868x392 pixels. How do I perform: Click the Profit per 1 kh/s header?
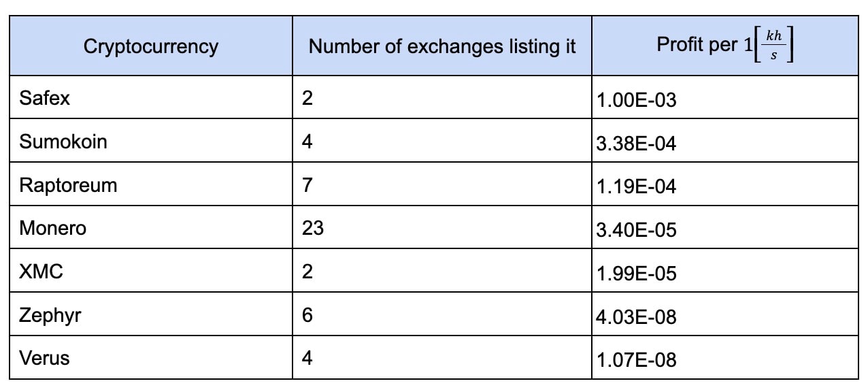point(725,46)
